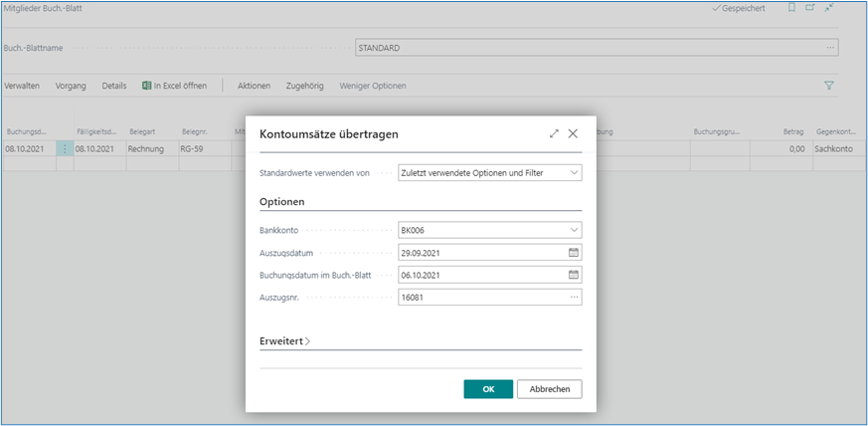Open calendar for Buchungsdatum im Buch.-Blatt
Image resolution: width=868 pixels, height=426 pixels.
(x=573, y=275)
